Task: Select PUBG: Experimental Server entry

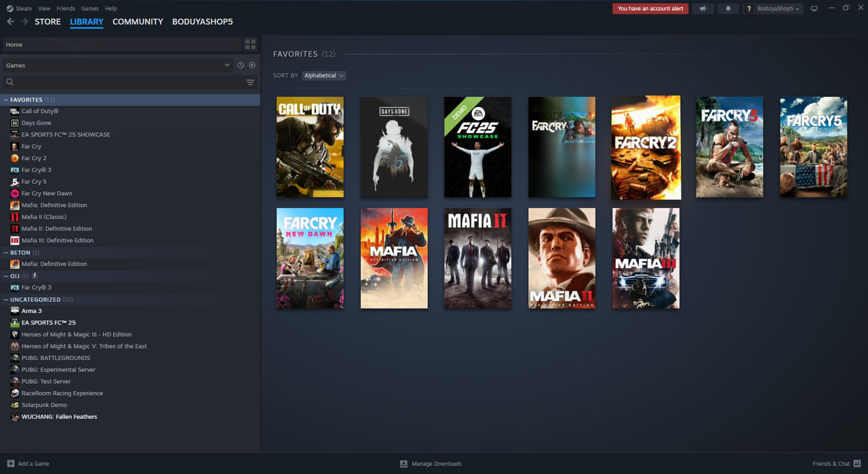Action: coord(58,370)
